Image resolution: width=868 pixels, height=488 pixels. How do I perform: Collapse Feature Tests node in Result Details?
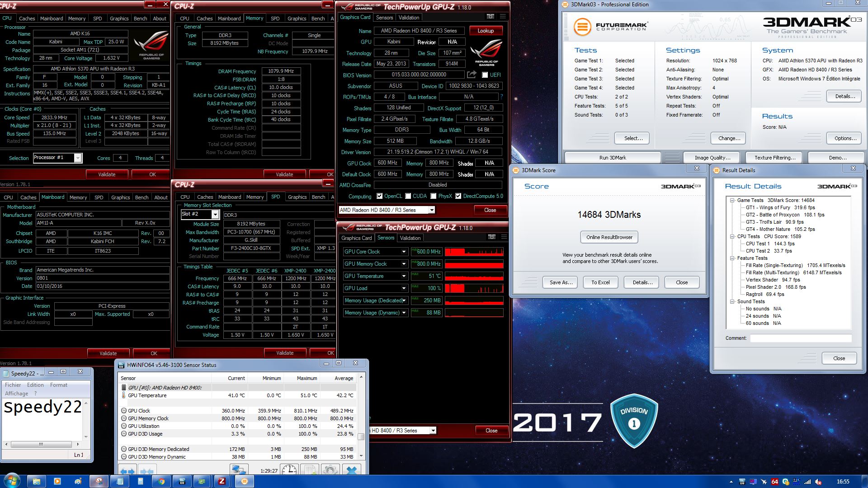(732, 258)
